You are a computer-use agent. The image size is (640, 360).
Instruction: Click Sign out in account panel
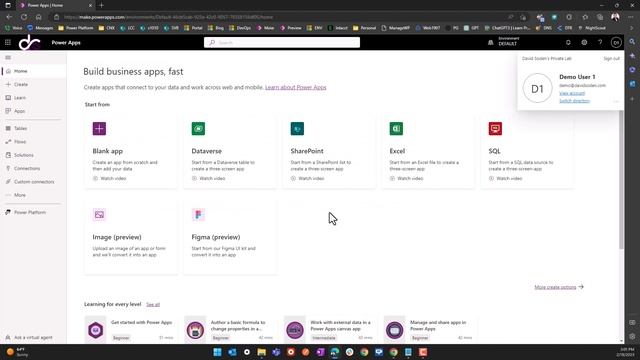click(611, 59)
